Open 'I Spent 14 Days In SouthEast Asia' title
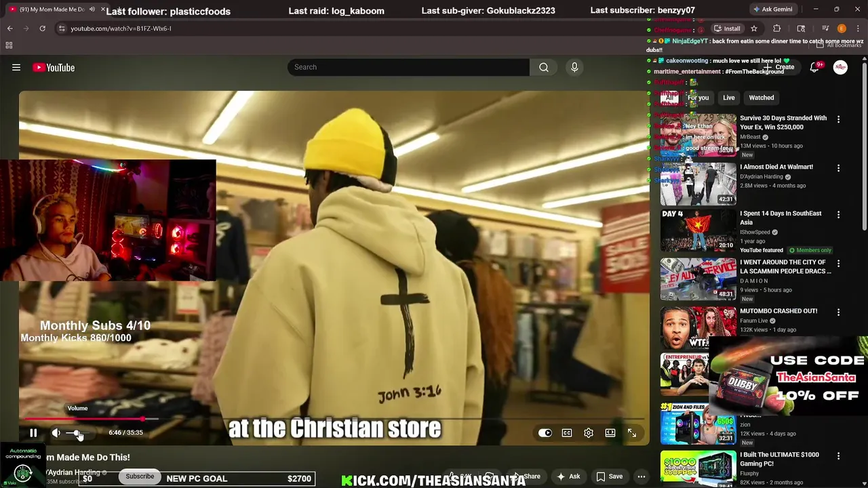This screenshot has height=488, width=868. (x=781, y=218)
